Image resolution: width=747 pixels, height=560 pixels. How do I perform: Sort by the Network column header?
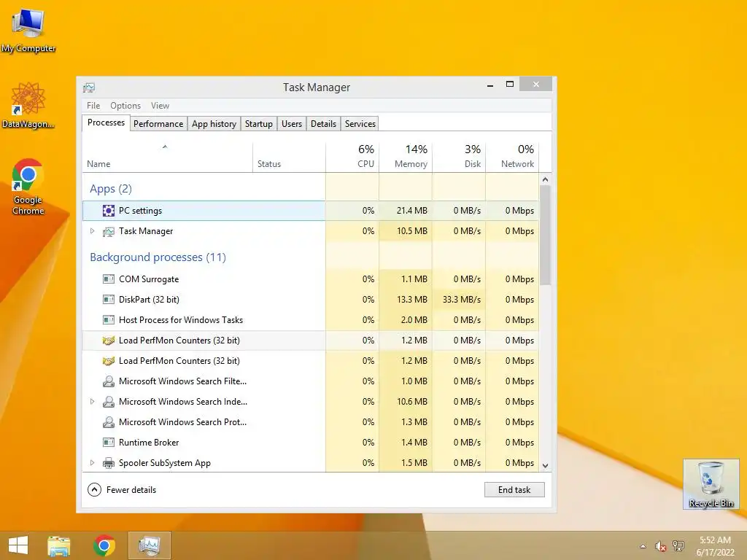(x=513, y=157)
